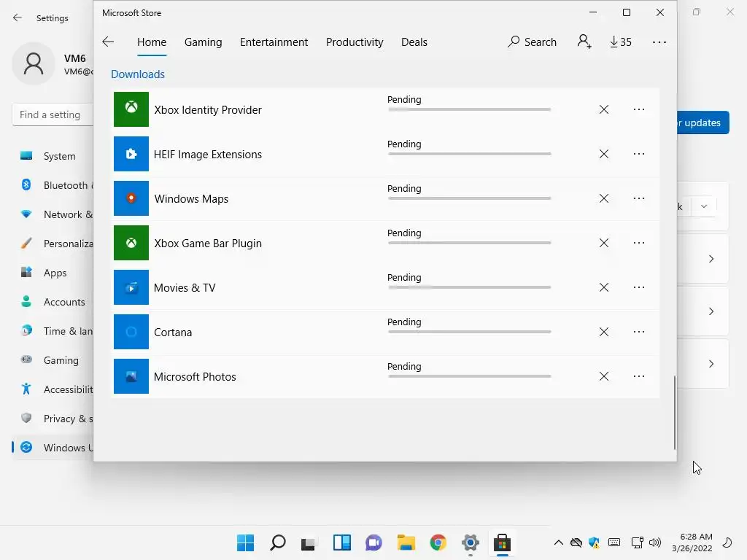
Task: Switch to the Gaming tab in Store
Action: (203, 42)
